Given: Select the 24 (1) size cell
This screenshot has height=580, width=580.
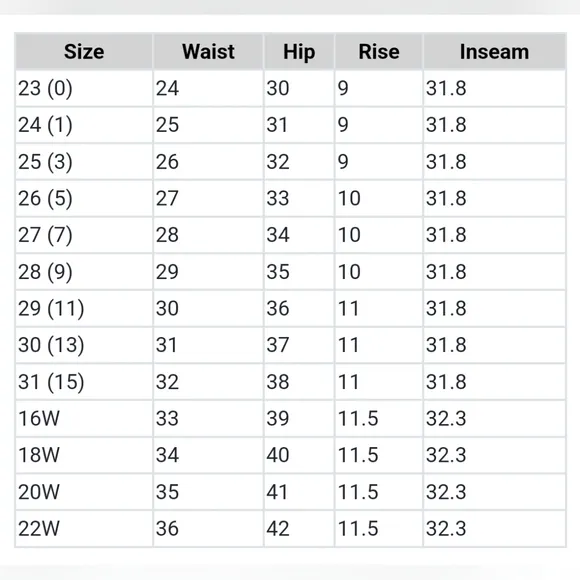Looking at the screenshot, I should [x=84, y=125].
